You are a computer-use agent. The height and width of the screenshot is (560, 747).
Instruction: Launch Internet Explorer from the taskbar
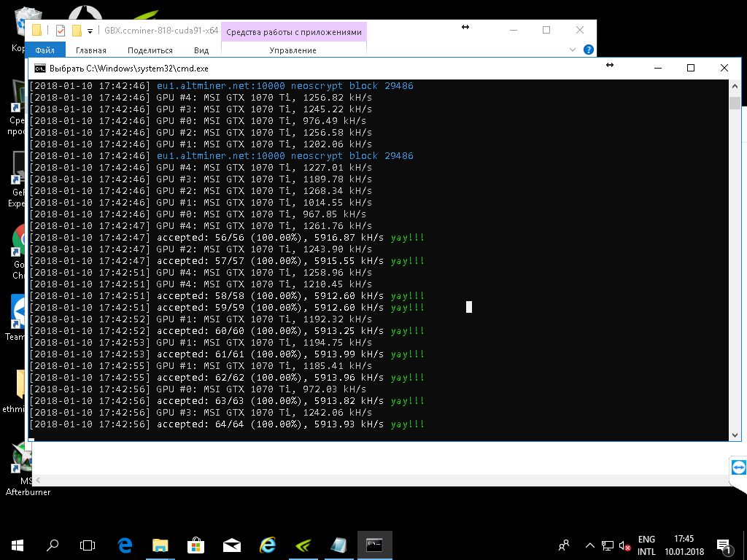click(x=268, y=545)
